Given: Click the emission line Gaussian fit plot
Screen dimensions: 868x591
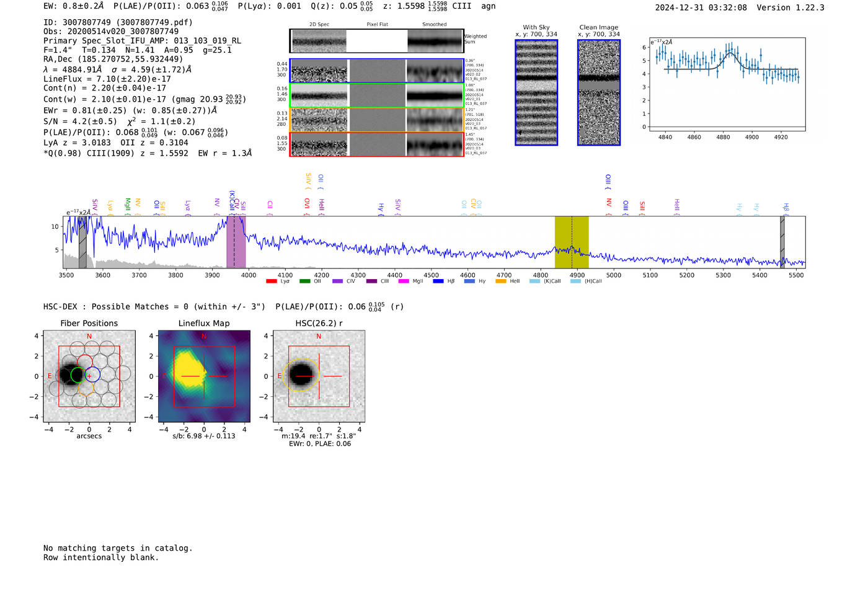Looking at the screenshot, I should [727, 84].
